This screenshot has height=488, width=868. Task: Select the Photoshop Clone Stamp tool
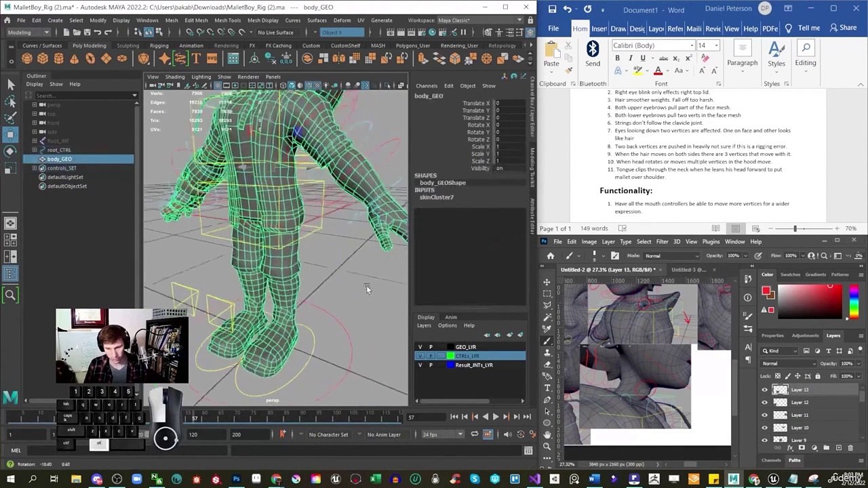547,352
